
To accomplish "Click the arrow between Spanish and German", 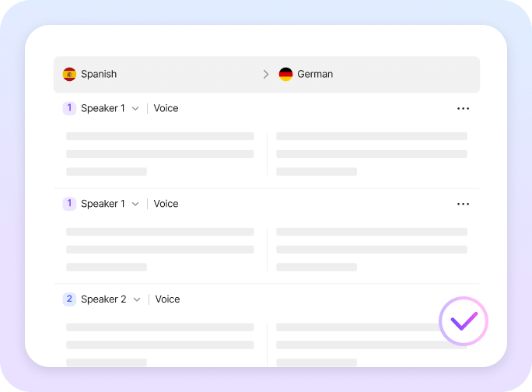I will pos(266,75).
